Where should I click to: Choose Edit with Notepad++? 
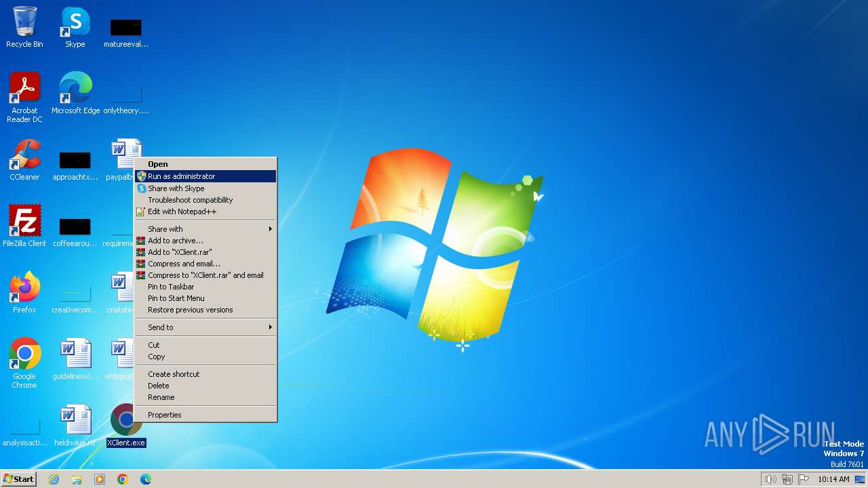(x=205, y=211)
